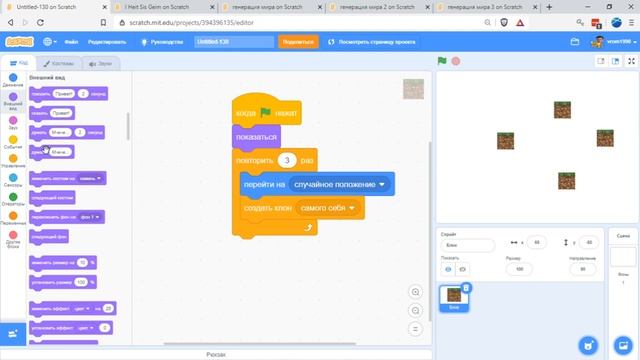Image resolution: width=640 pixels, height=360 pixels.
Task: Open the My Stuff folder icon
Action: [575, 42]
